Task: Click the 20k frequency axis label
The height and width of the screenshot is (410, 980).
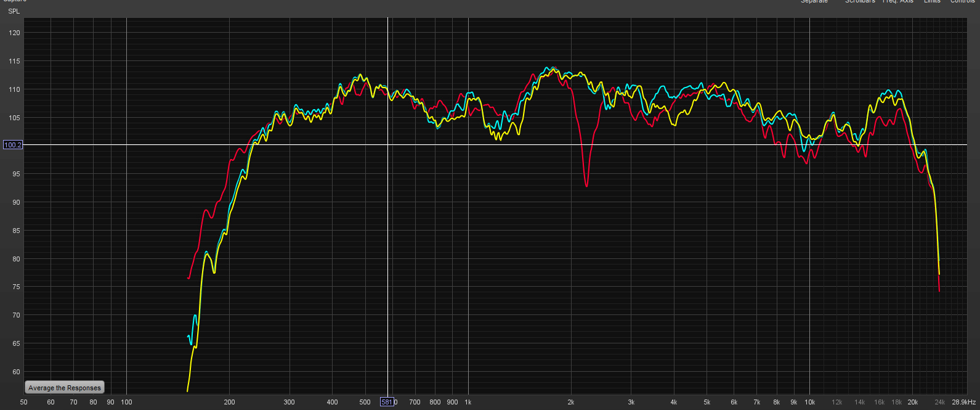Action: coord(913,402)
